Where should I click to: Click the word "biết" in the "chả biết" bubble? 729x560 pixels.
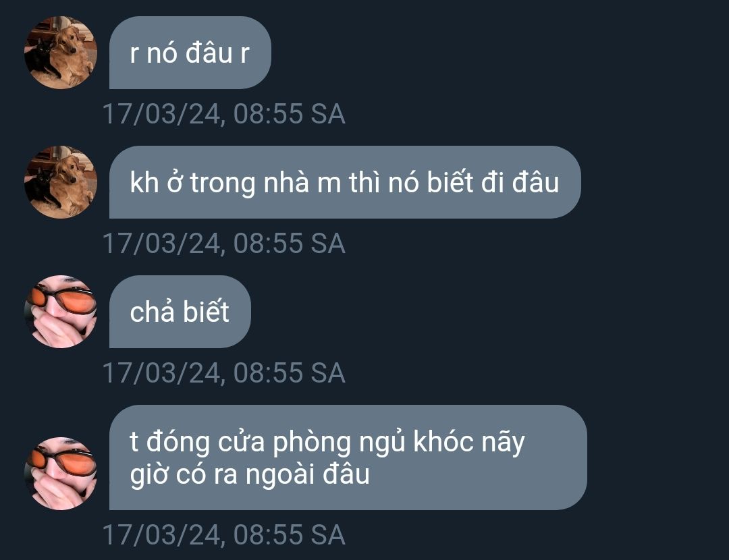tap(206, 311)
